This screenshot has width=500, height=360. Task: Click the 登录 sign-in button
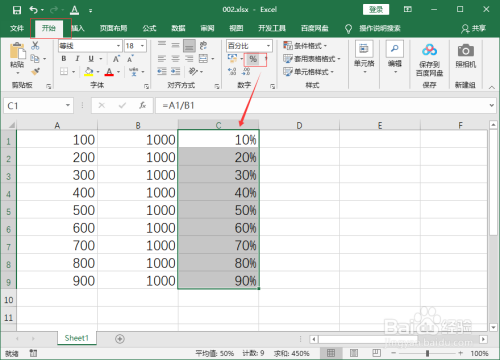376,10
